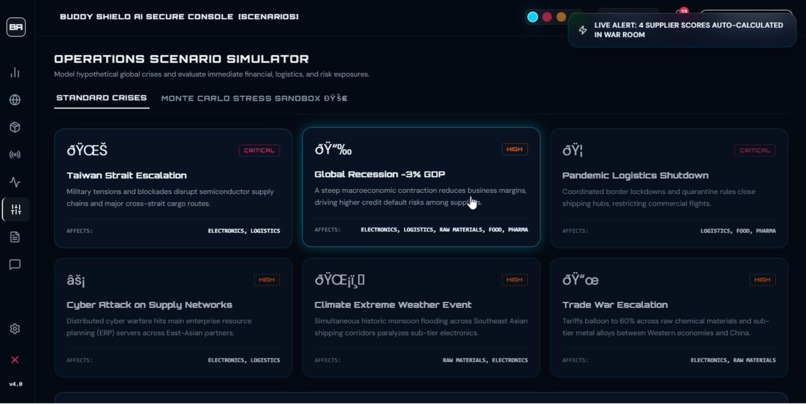This screenshot has width=806, height=404.
Task: Click the red X icon in sidebar
Action: 15,360
